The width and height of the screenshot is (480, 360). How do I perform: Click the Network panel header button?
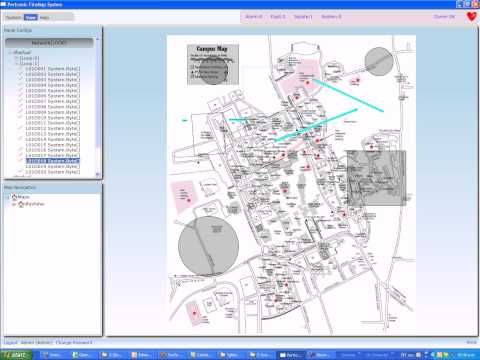point(49,43)
